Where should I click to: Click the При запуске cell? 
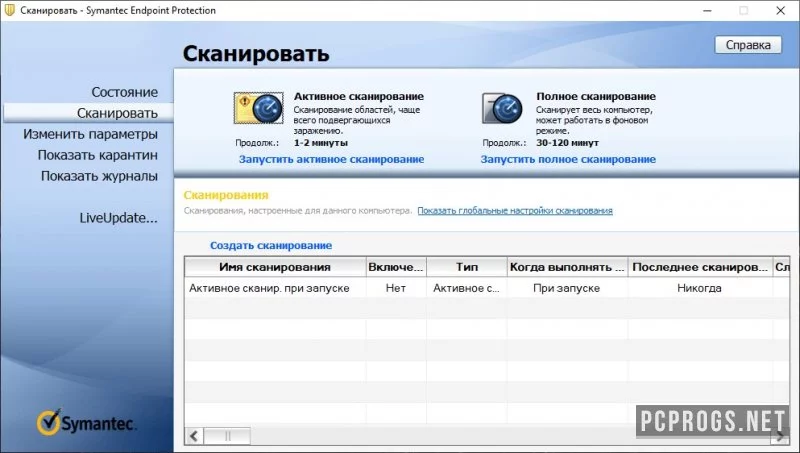pos(566,288)
